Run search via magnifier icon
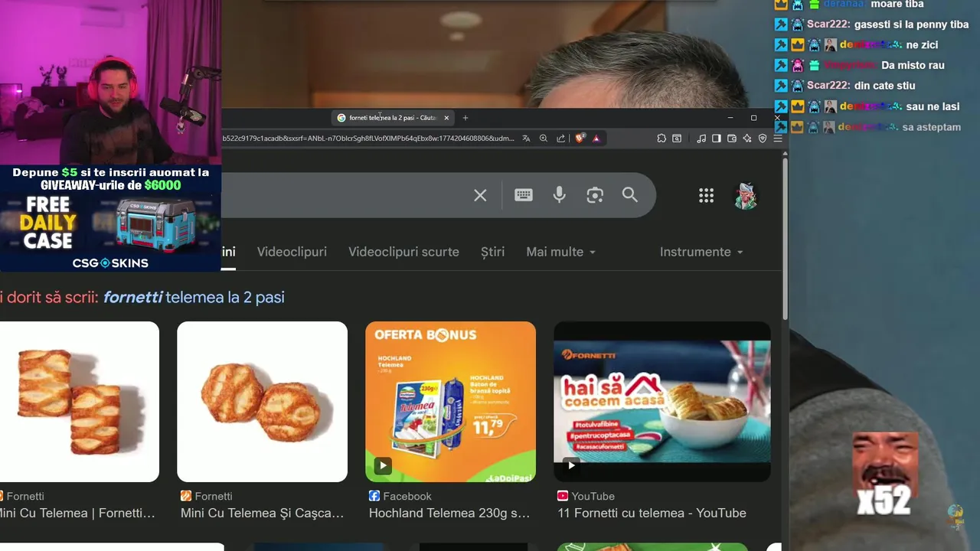The height and width of the screenshot is (551, 980). [x=630, y=195]
